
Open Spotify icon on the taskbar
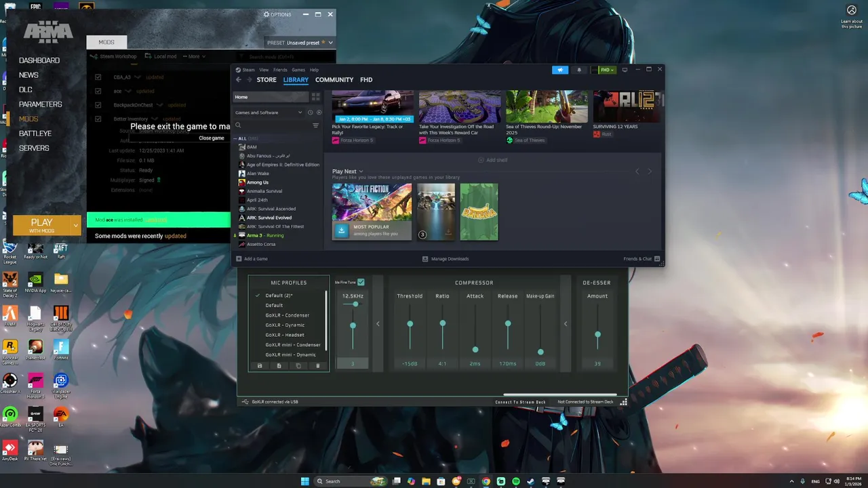pos(516,481)
